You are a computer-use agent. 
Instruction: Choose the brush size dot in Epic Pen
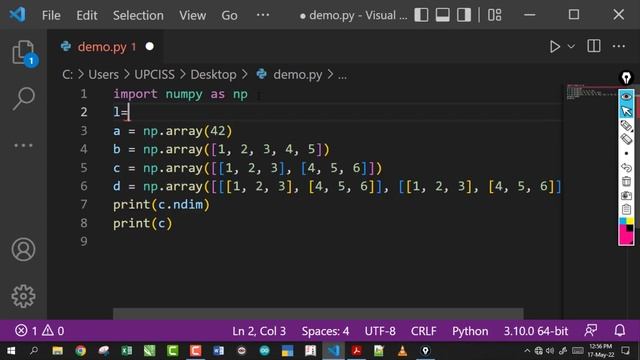626,153
